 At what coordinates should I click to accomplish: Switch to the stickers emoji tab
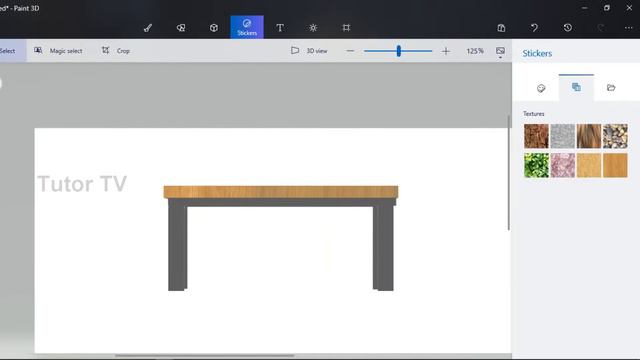point(541,88)
